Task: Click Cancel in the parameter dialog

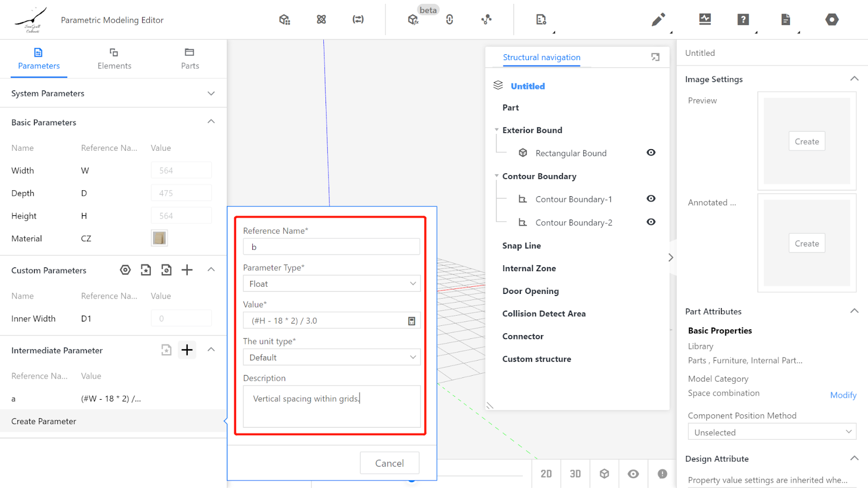Action: click(x=390, y=463)
